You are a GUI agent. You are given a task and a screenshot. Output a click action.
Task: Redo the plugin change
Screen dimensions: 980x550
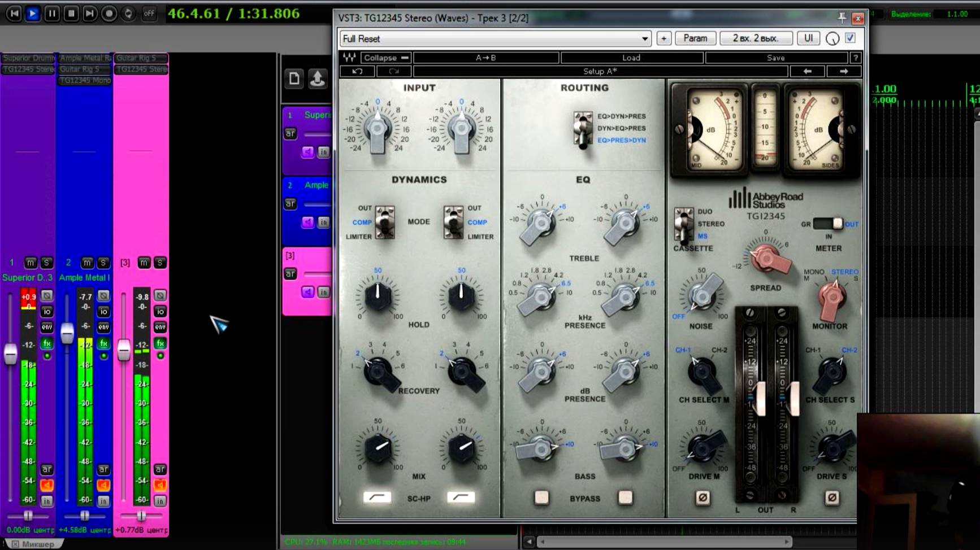tap(394, 71)
